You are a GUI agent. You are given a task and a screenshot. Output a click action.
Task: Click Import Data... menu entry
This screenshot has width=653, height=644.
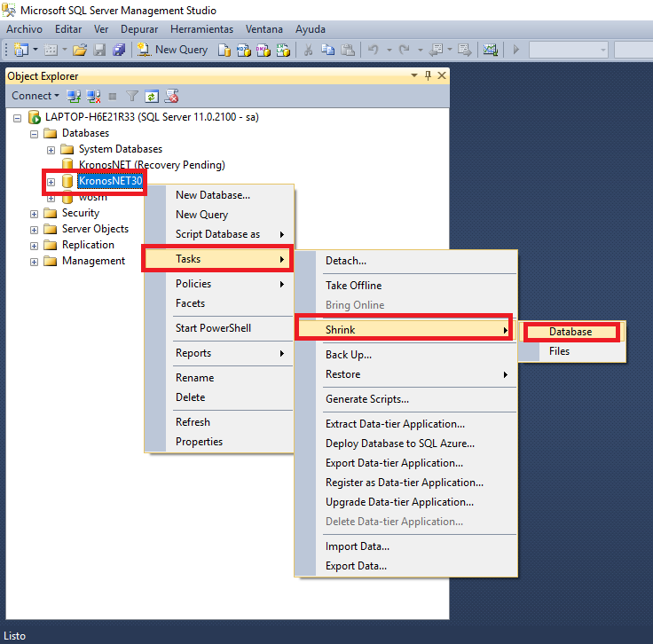[406, 546]
